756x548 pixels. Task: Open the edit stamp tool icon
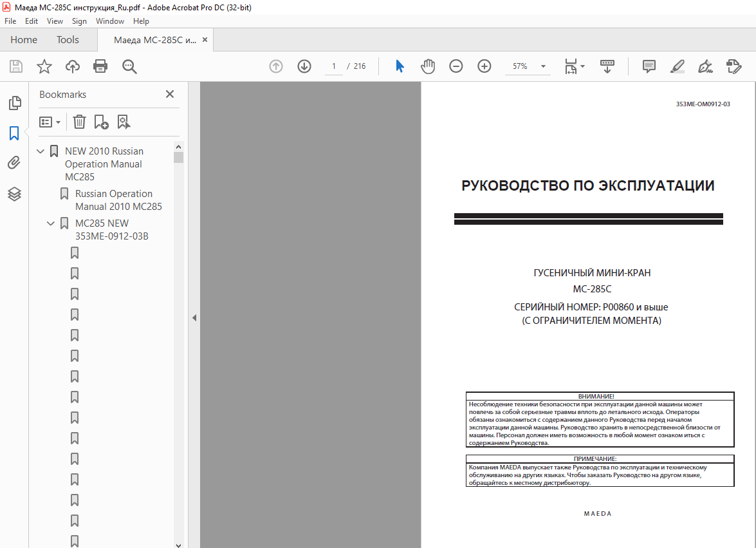[733, 66]
